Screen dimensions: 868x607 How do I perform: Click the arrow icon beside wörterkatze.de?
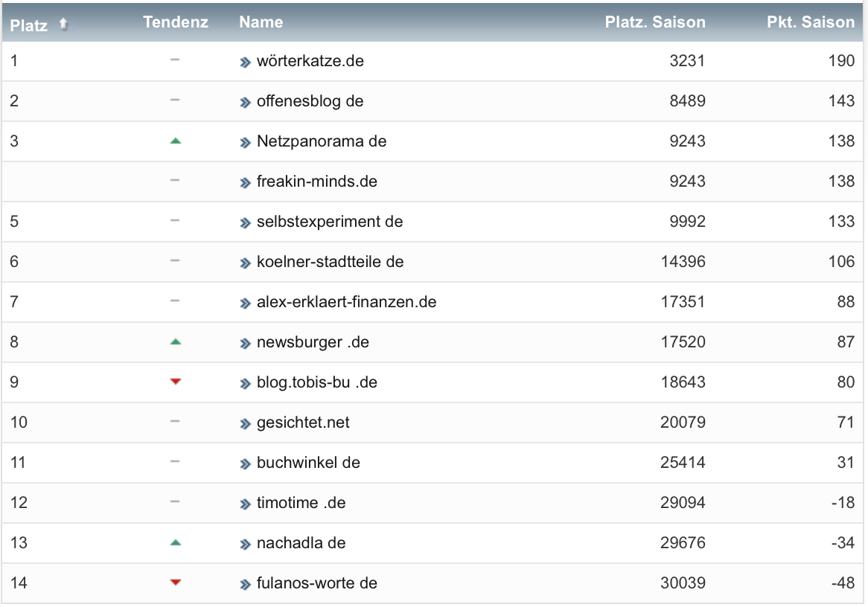(x=245, y=62)
